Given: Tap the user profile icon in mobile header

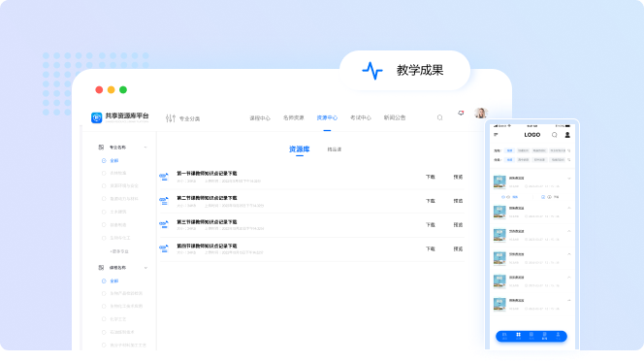Looking at the screenshot, I should (x=567, y=135).
